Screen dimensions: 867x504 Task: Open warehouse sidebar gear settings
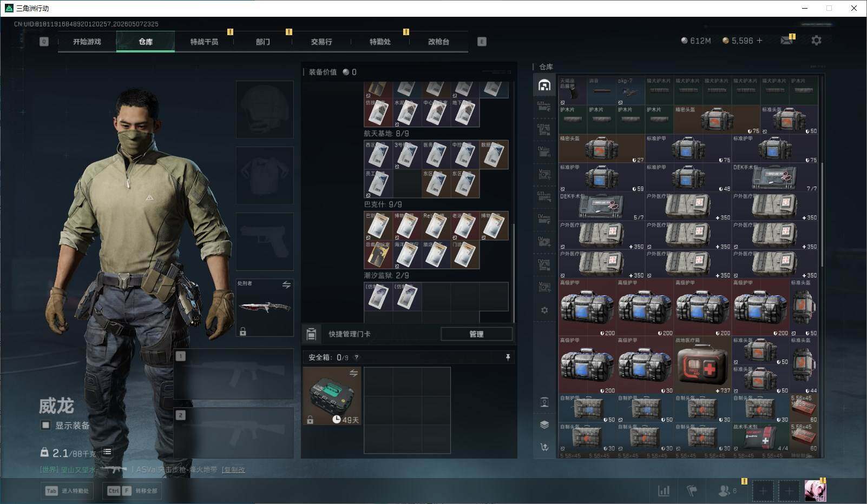(544, 310)
